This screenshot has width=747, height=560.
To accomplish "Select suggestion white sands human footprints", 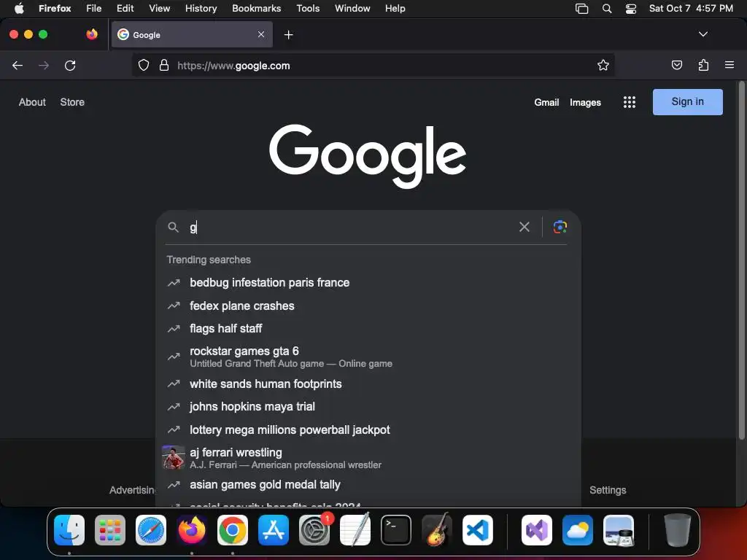I will click(368, 384).
